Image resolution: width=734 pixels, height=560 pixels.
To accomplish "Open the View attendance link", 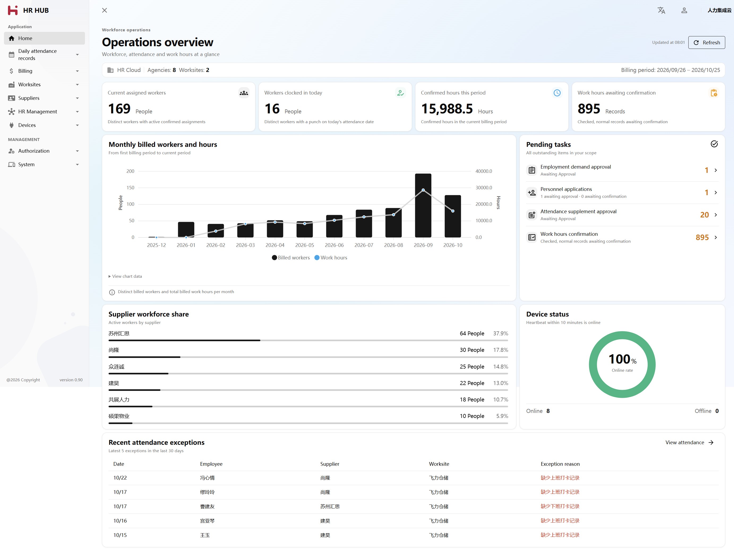I will point(689,442).
